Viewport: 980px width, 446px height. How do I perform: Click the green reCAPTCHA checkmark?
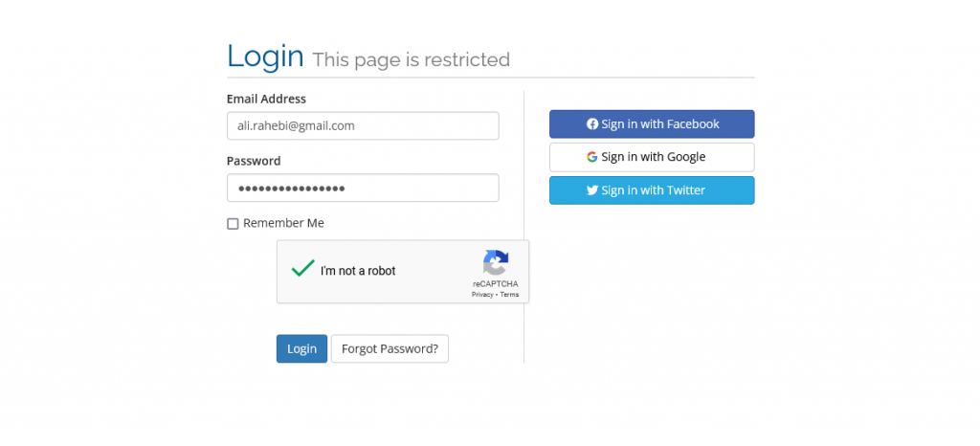click(303, 269)
